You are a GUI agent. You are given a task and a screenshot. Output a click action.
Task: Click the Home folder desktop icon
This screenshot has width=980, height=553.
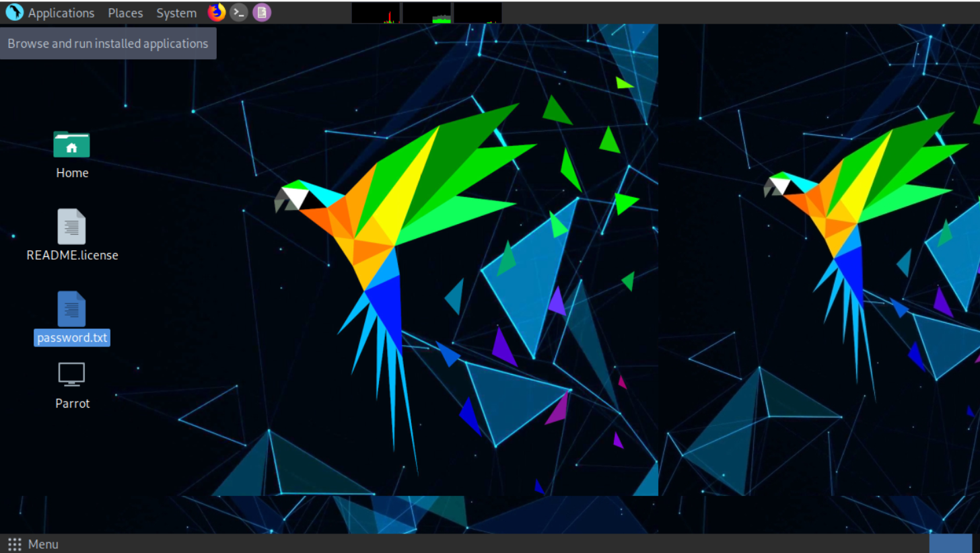pyautogui.click(x=71, y=144)
